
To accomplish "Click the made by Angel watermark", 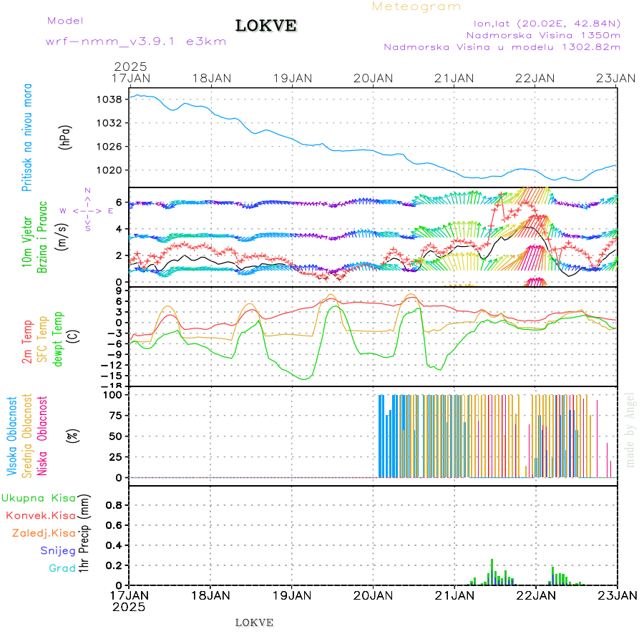I will tap(630, 429).
